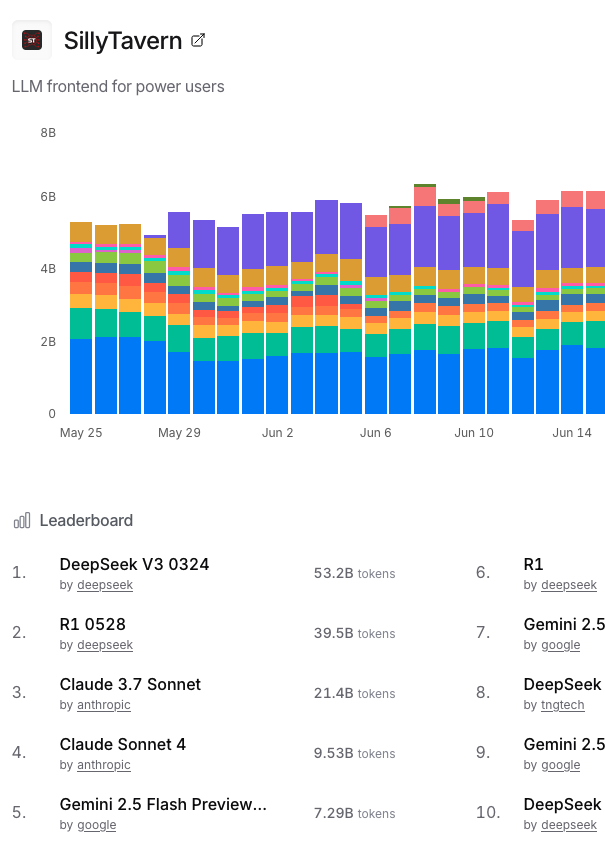Select the 9.53B tokens value
Screen dimensions: 605x850
[355, 754]
